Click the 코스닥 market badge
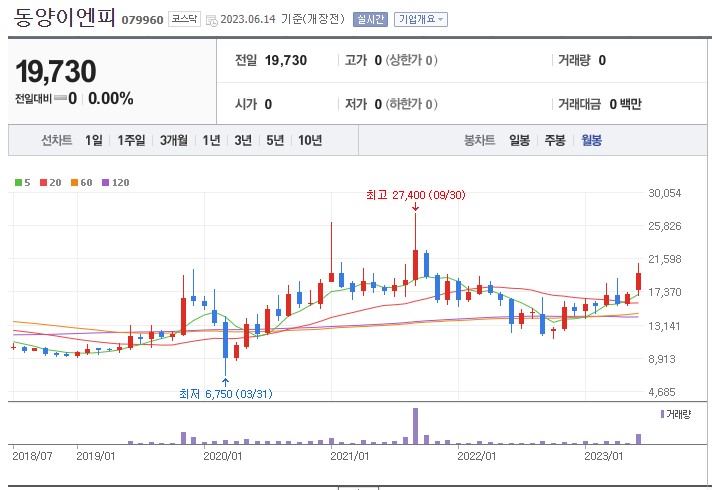The height and width of the screenshot is (490, 712). [x=184, y=19]
